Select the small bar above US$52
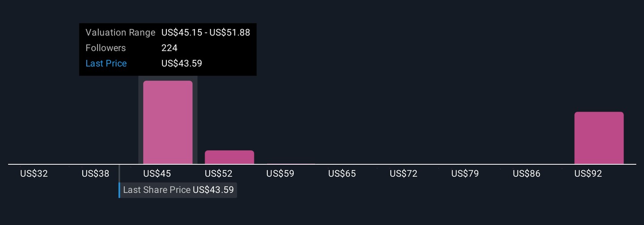Screen dimensions: 644x225 (x=229, y=157)
